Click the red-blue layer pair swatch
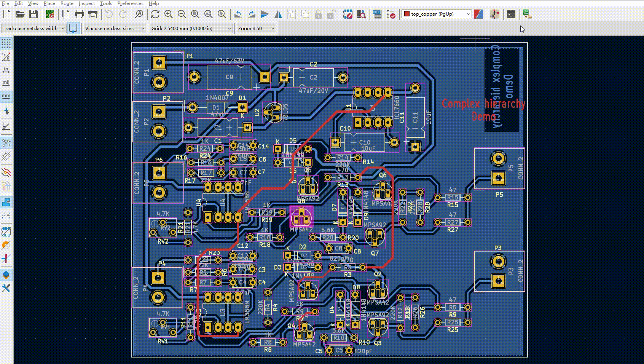The width and height of the screenshot is (644, 364). tap(478, 14)
